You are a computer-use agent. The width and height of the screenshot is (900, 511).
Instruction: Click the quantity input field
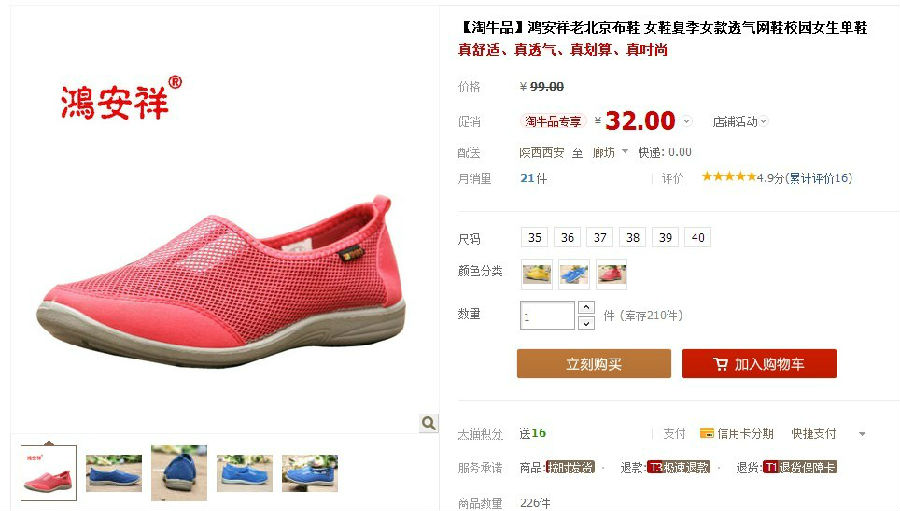(x=547, y=315)
